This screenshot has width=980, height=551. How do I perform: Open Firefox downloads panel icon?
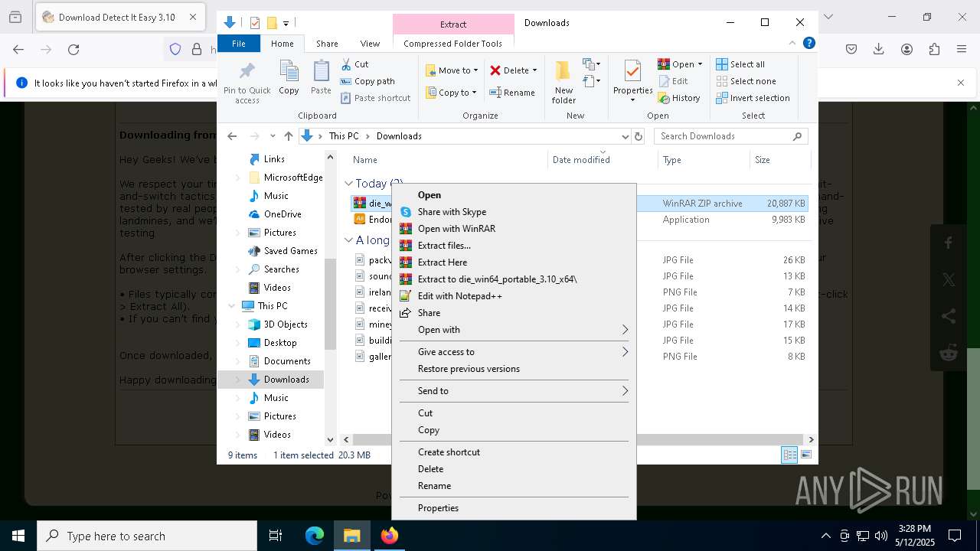tap(879, 50)
